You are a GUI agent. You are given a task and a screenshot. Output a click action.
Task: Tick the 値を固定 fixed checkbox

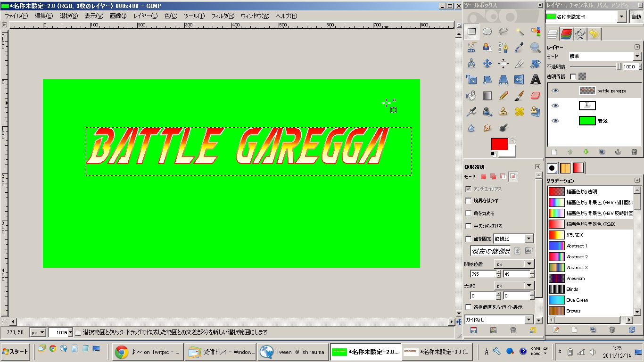[x=469, y=239]
